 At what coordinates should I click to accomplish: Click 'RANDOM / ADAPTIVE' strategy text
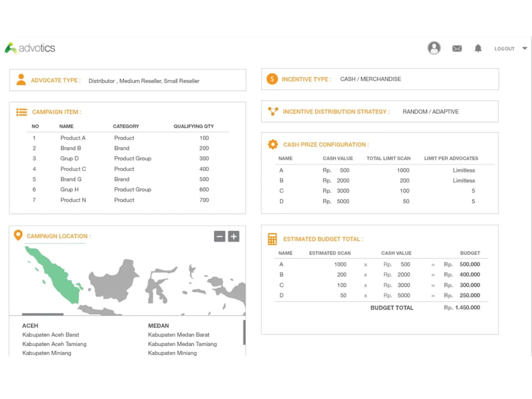(431, 112)
